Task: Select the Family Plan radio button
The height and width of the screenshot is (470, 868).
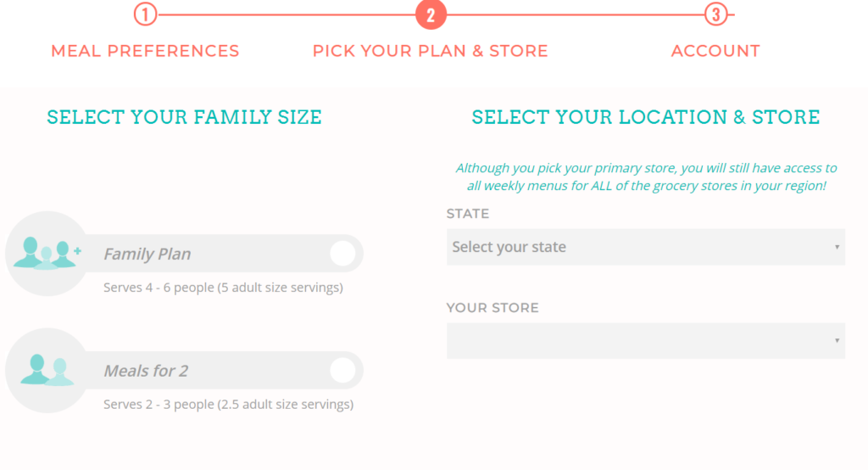Action: 342,253
